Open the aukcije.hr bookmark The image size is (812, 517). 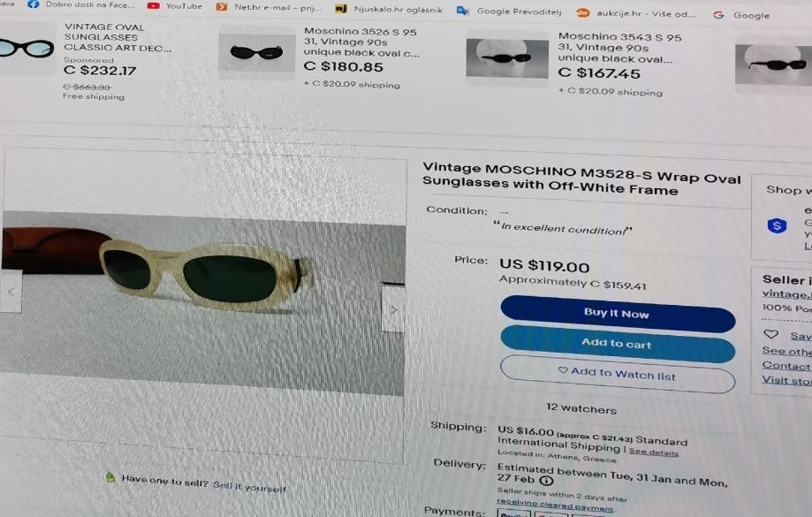tap(636, 13)
